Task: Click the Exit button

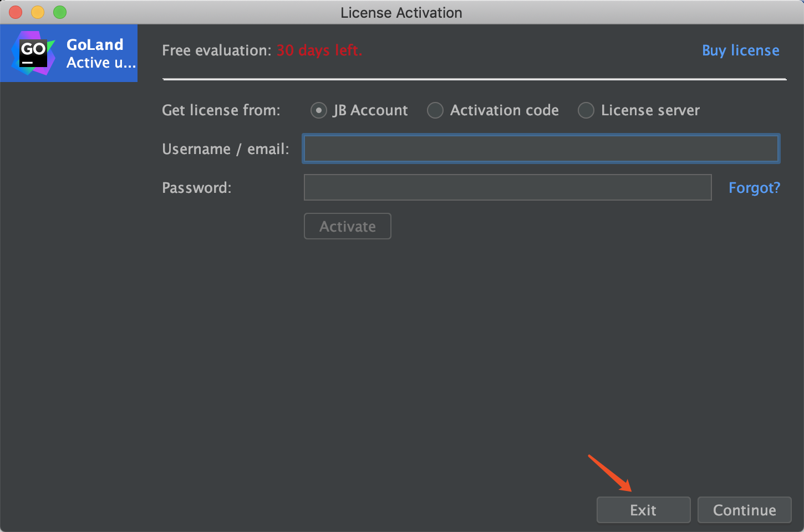Action: click(x=643, y=510)
